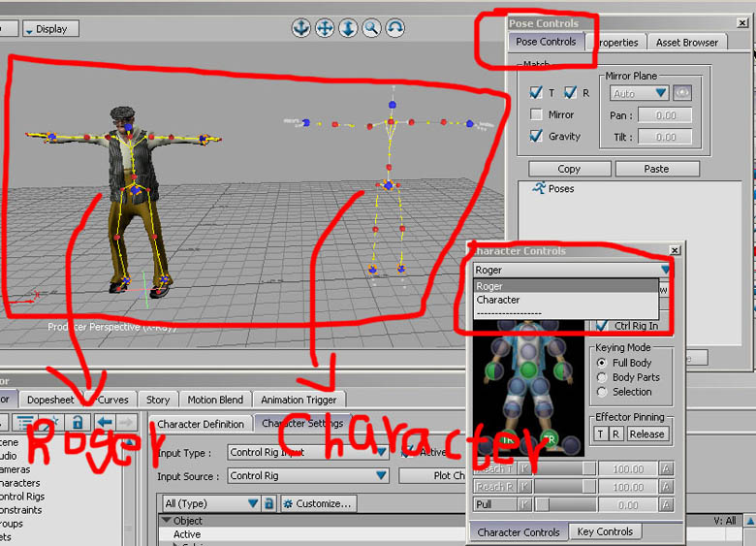Click the Pan value field
The height and width of the screenshot is (546, 756).
tap(665, 114)
